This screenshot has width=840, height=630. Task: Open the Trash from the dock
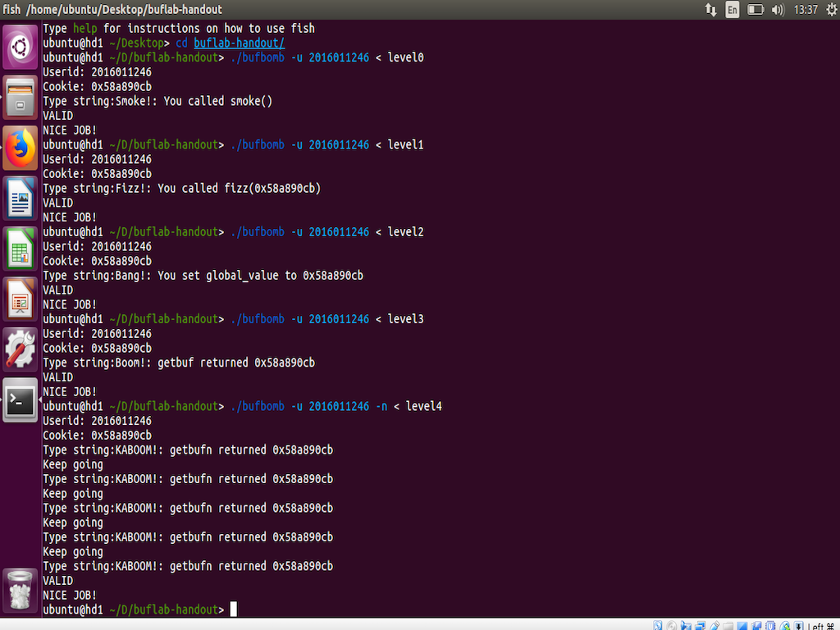coord(21,590)
